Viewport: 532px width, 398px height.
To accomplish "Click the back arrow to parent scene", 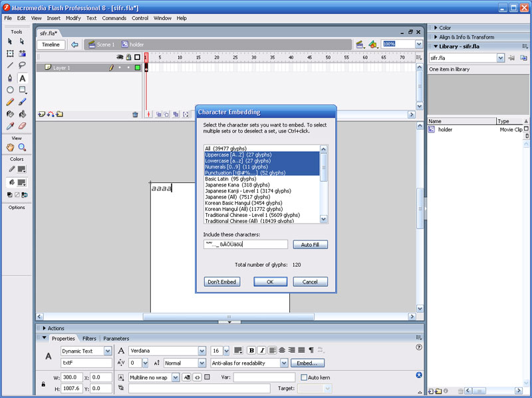I will tap(74, 45).
